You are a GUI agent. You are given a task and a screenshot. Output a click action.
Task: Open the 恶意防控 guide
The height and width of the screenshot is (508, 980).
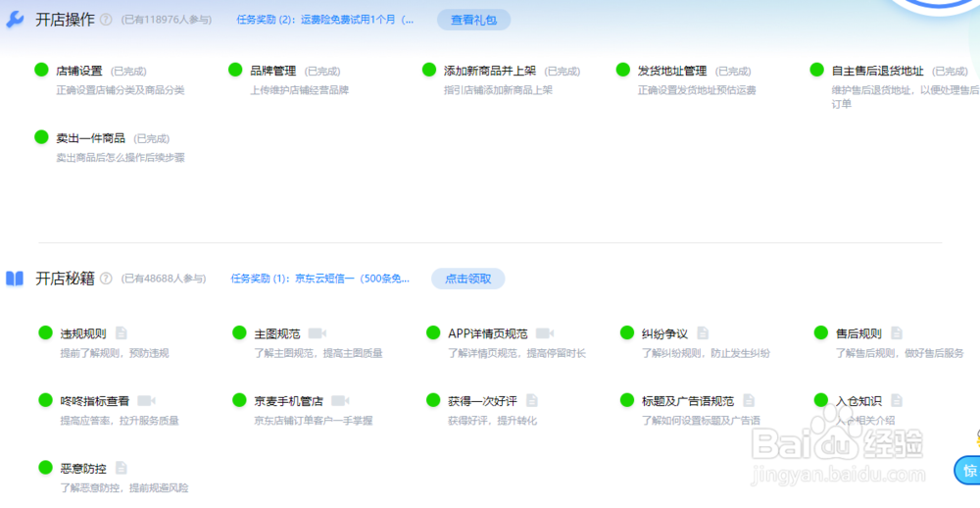83,469
